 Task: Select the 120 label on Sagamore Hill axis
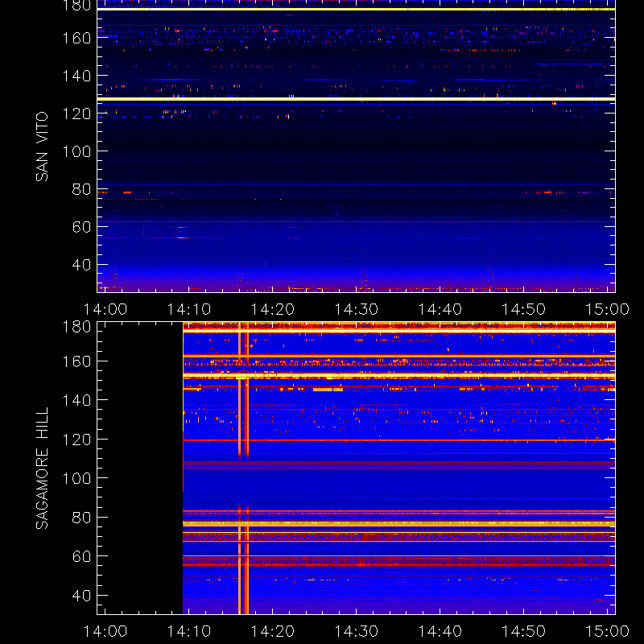[76, 439]
